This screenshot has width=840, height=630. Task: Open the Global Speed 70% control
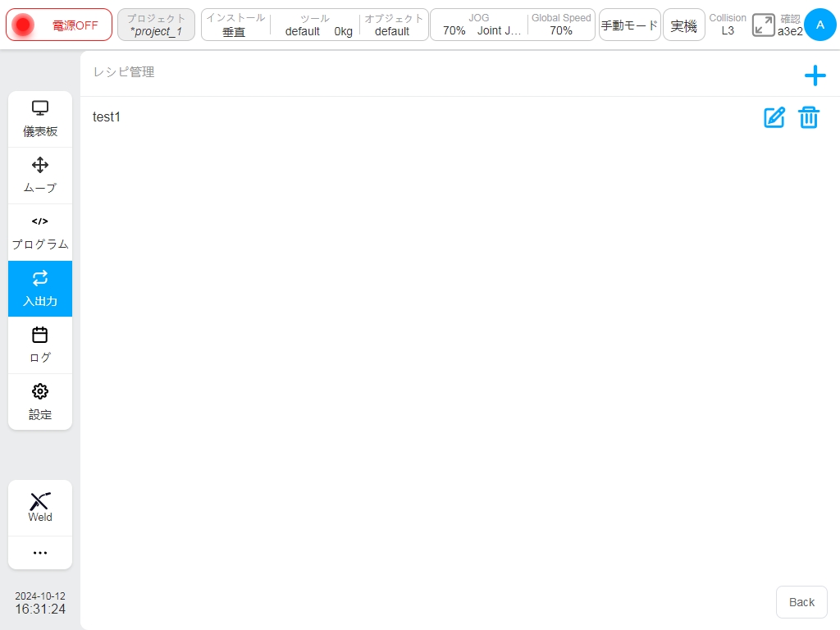coord(561,25)
